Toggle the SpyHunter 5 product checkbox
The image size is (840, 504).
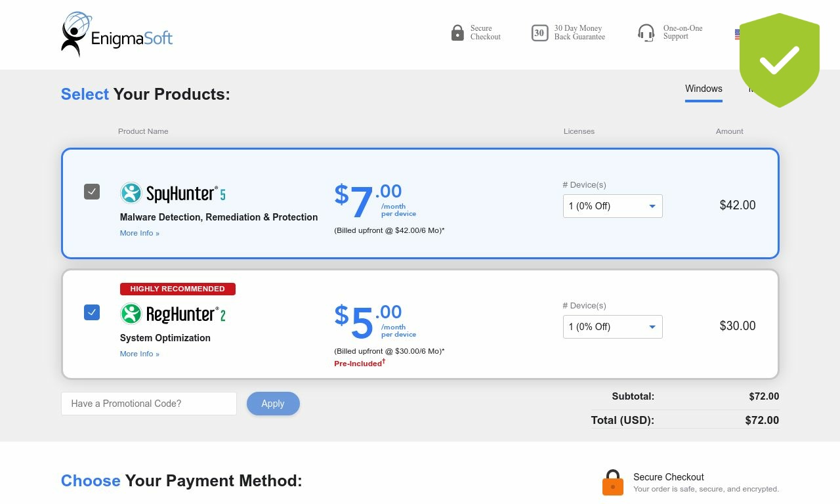point(92,192)
